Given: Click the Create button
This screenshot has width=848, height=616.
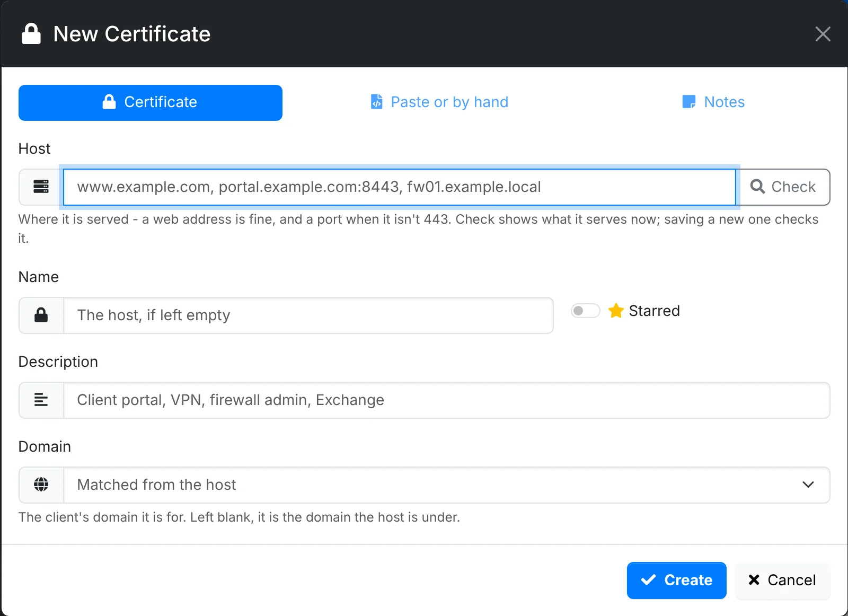Looking at the screenshot, I should [677, 580].
